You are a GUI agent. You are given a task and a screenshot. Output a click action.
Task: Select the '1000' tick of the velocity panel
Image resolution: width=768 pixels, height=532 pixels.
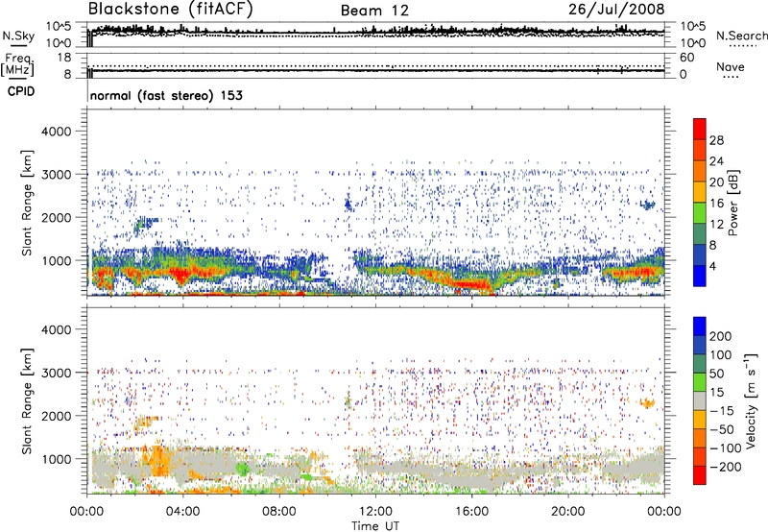click(56, 459)
